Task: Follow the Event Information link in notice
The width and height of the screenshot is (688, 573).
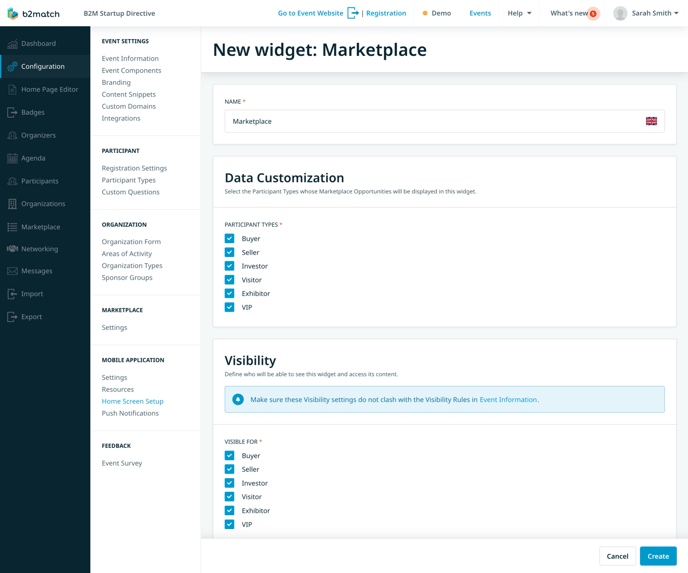Action: [x=508, y=399]
